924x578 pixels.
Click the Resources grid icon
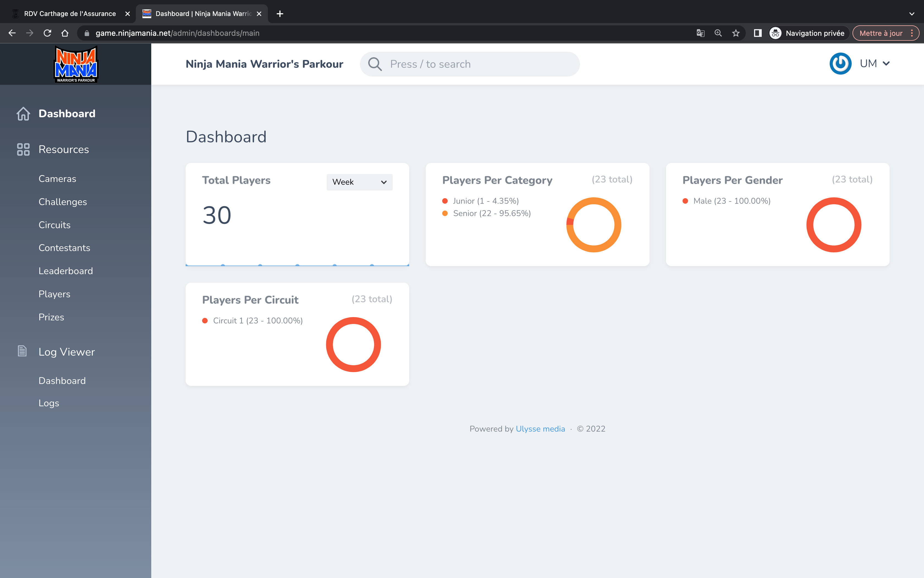[x=23, y=149]
